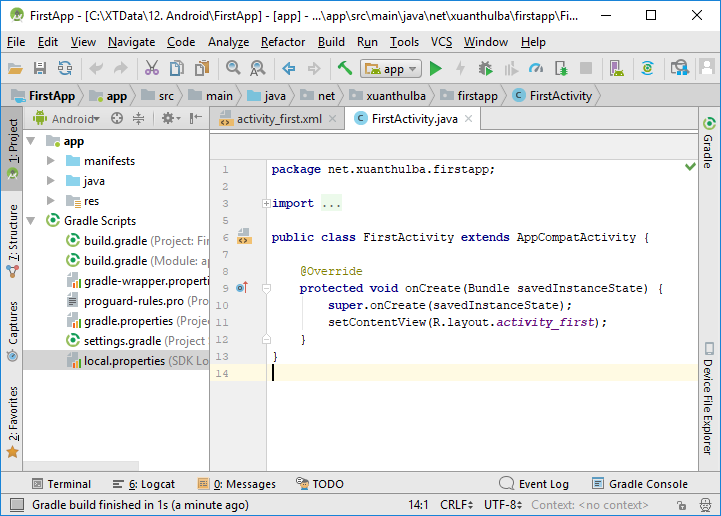The height and width of the screenshot is (516, 721).
Task: Open the TODO tool window
Action: click(320, 484)
